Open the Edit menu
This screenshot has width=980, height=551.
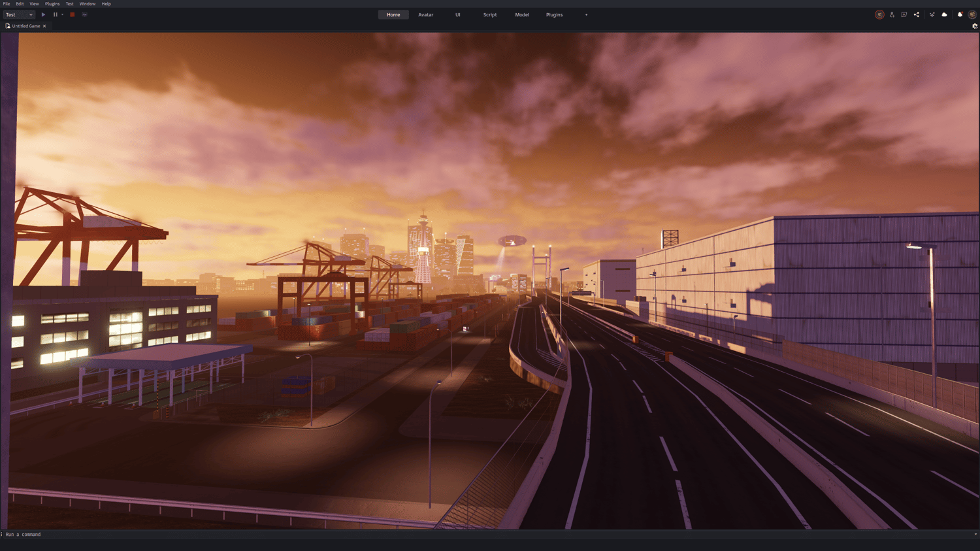point(20,4)
